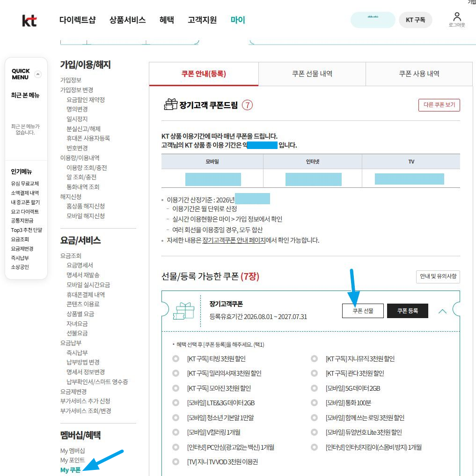Open 번호변경 sidebar link

point(77,148)
